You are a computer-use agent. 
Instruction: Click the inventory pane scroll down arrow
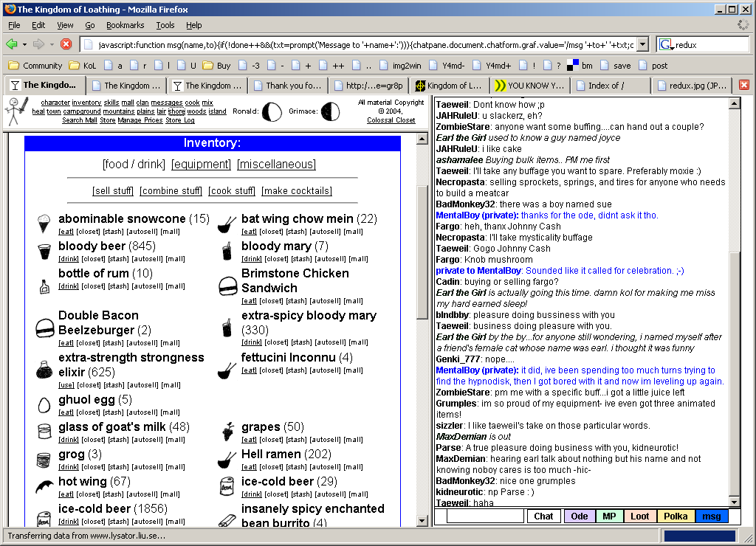tap(422, 520)
